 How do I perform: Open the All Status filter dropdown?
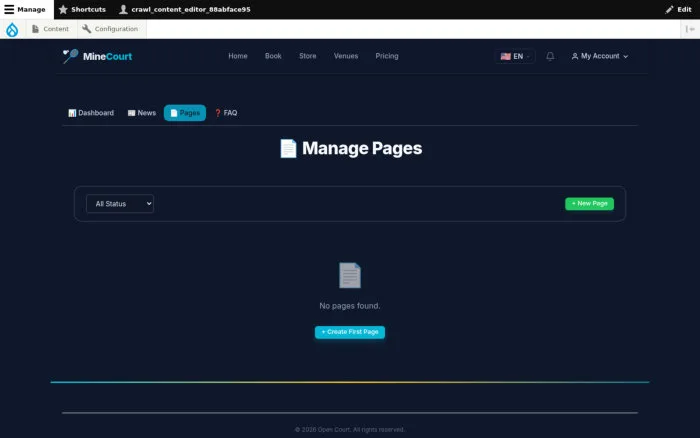coord(120,204)
